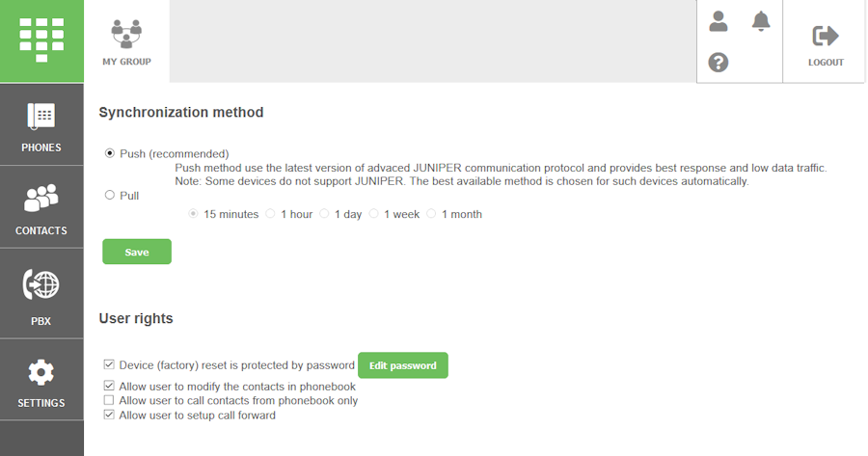
Task: Click the user profile icon
Action: tap(719, 21)
